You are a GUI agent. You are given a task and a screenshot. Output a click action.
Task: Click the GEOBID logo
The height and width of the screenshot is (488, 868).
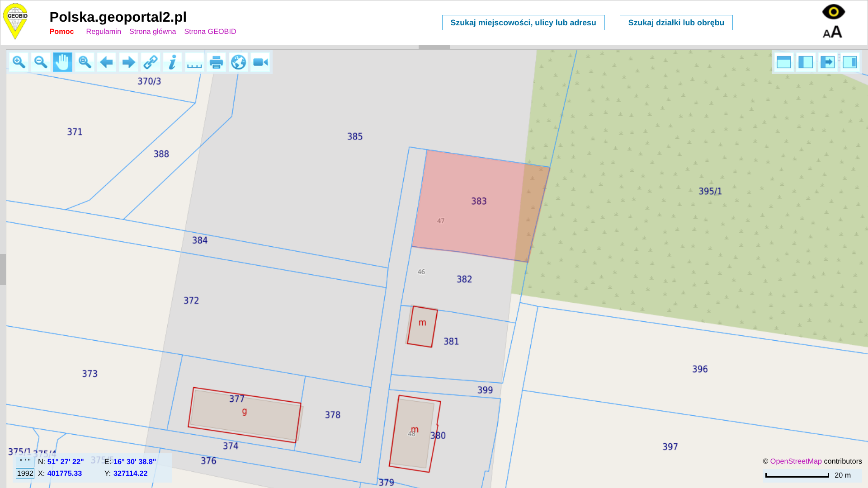[x=16, y=21]
